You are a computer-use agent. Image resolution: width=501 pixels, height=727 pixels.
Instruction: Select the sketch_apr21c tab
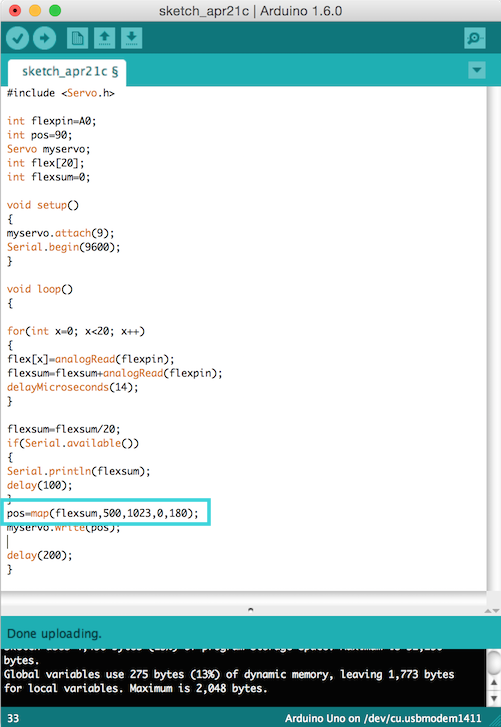point(67,72)
